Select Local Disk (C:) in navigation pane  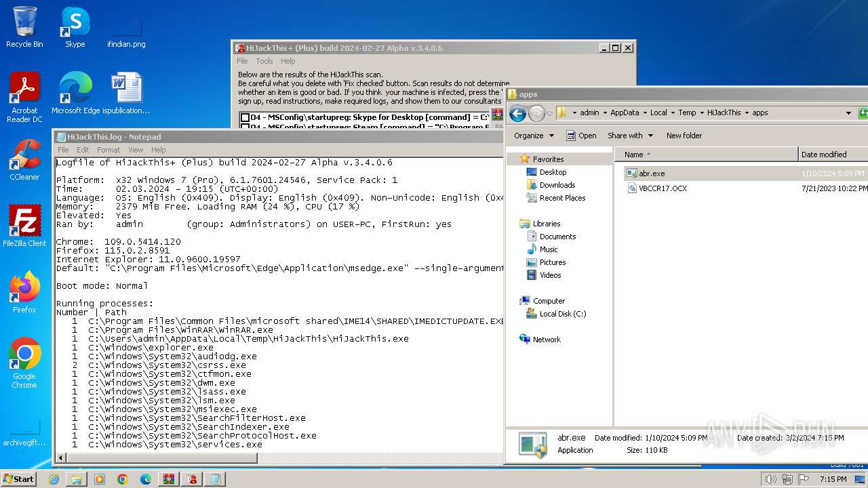562,314
